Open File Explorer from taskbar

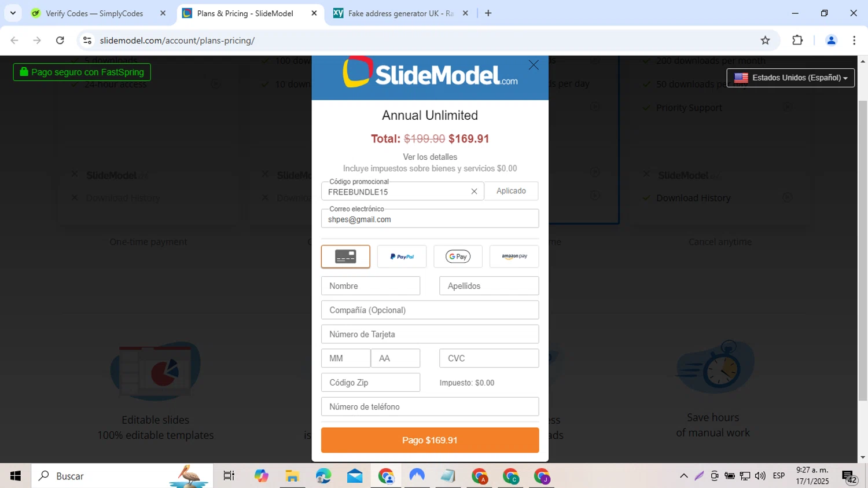tap(292, 476)
